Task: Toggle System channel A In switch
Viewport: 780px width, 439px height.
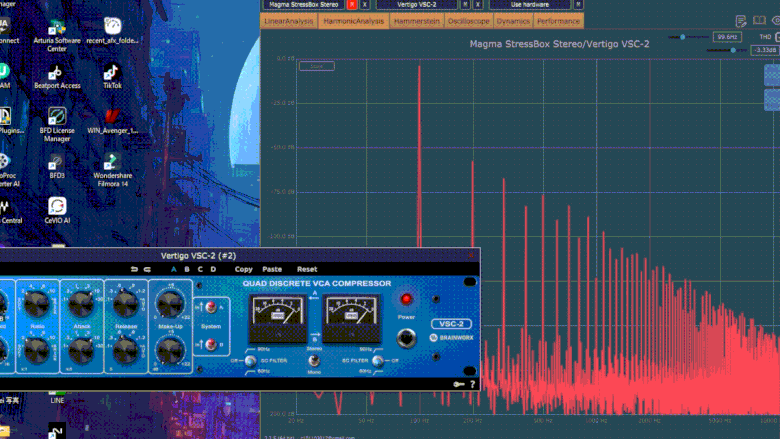Action: click(x=211, y=308)
